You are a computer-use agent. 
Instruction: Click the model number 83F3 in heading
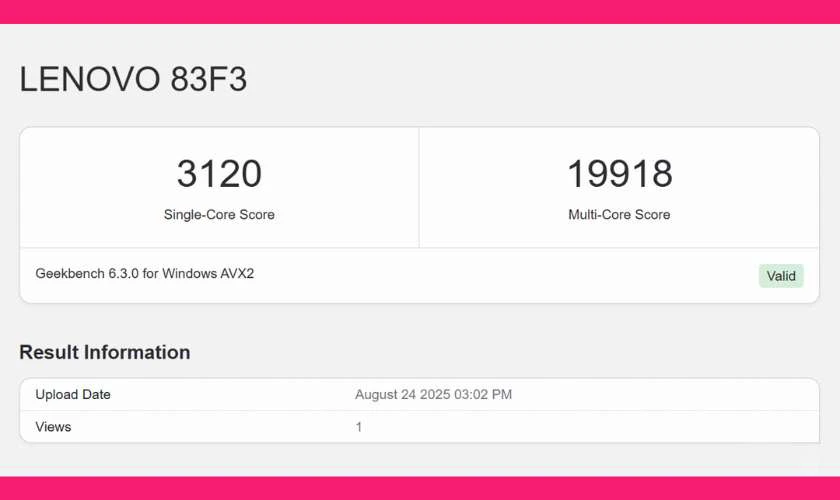click(x=208, y=80)
